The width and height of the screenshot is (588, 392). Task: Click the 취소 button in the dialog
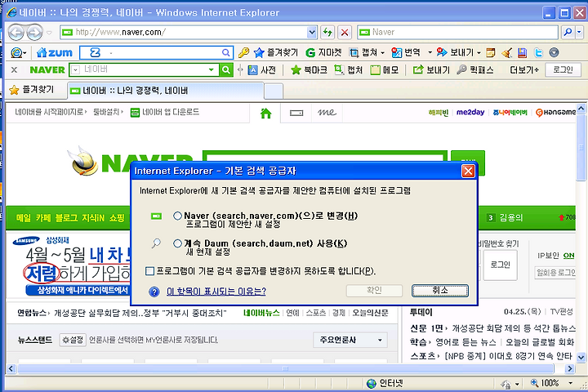click(440, 291)
